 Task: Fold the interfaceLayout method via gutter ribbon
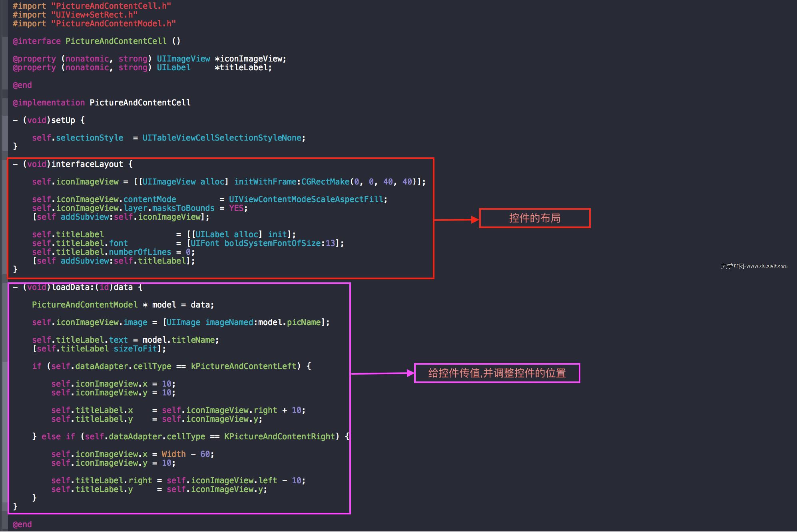5,216
